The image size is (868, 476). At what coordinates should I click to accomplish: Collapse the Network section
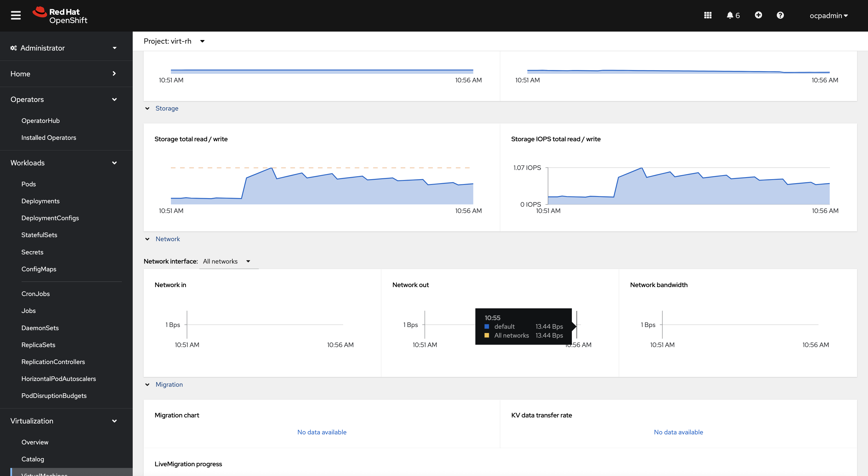point(147,239)
